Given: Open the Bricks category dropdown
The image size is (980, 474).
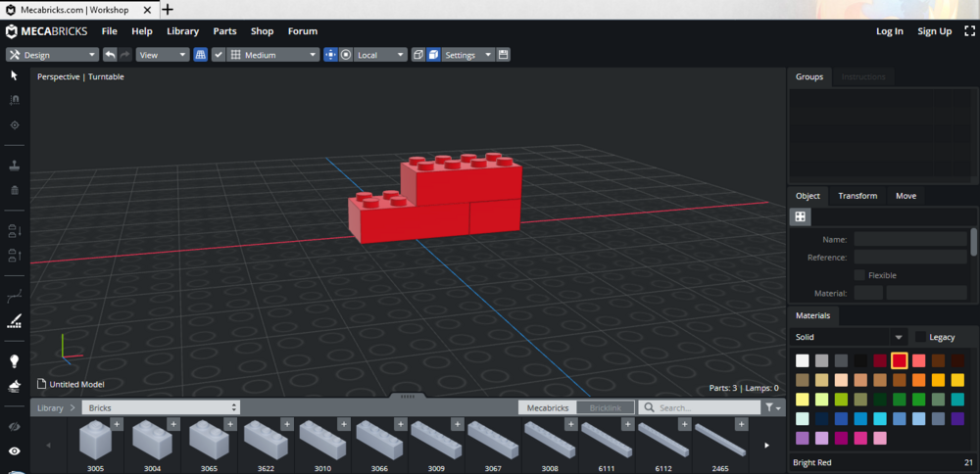Looking at the screenshot, I should [x=161, y=407].
